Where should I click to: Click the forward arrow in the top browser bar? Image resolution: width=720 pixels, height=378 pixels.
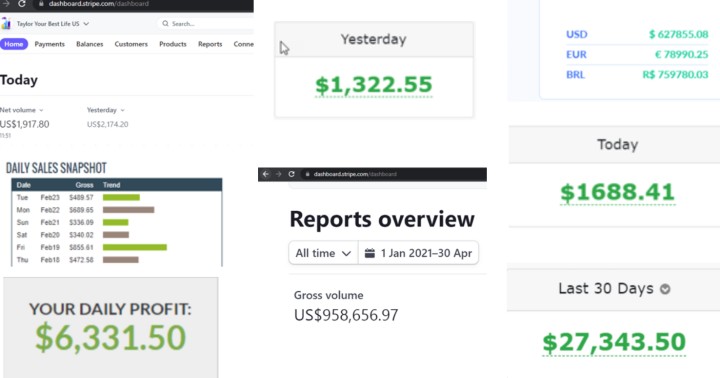tap(6, 4)
